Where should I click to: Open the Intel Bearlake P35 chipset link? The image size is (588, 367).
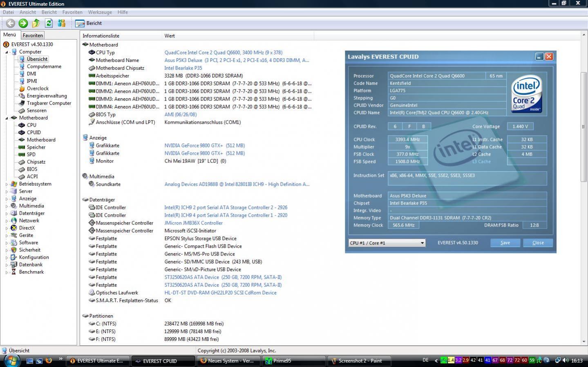[x=183, y=68]
